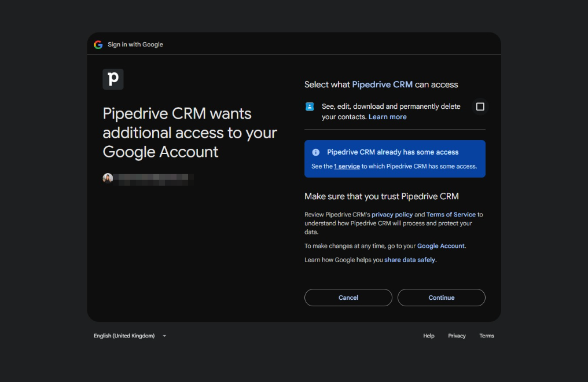Image resolution: width=588 pixels, height=382 pixels.
Task: Open the Terms footer link
Action: click(x=486, y=336)
